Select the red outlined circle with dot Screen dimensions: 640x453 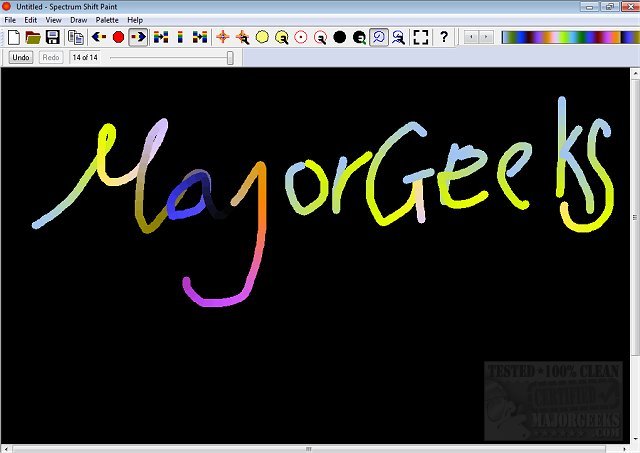click(301, 37)
